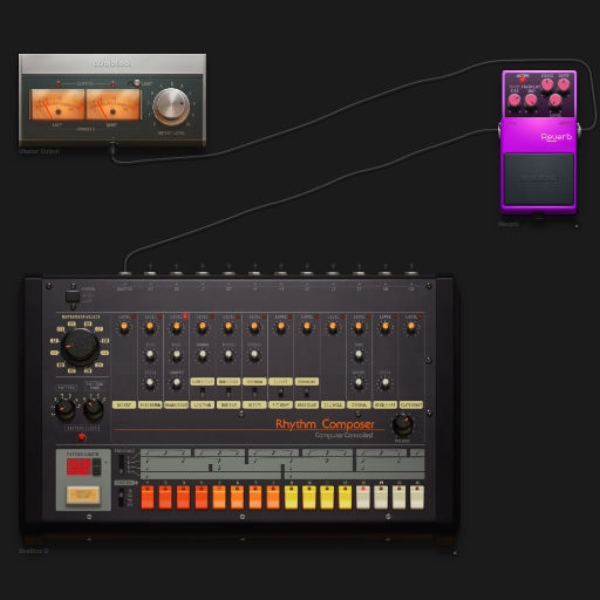Adjust the Snare Drum level knob
Screen dimensions: 600x600
(176, 328)
